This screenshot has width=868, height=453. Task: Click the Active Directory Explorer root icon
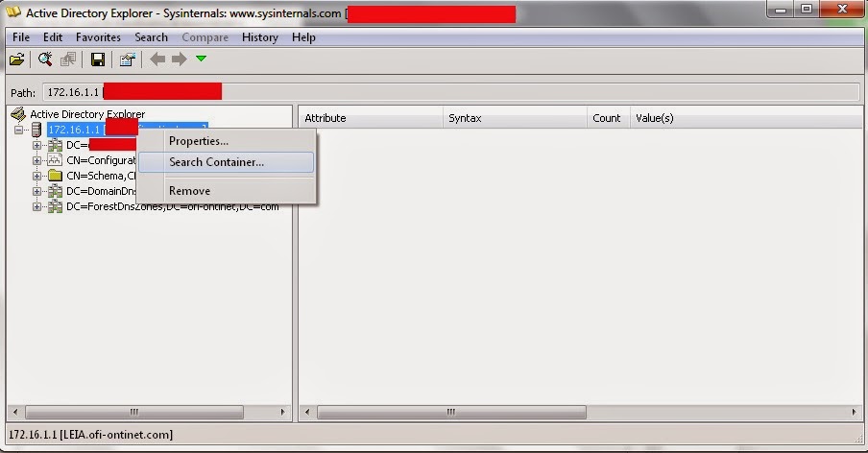coord(17,114)
